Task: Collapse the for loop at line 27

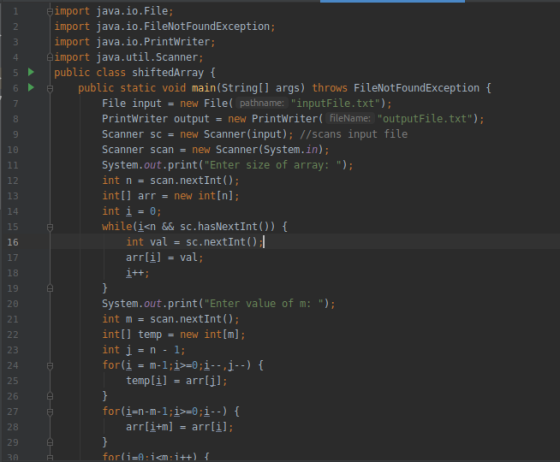Action: tap(50, 412)
